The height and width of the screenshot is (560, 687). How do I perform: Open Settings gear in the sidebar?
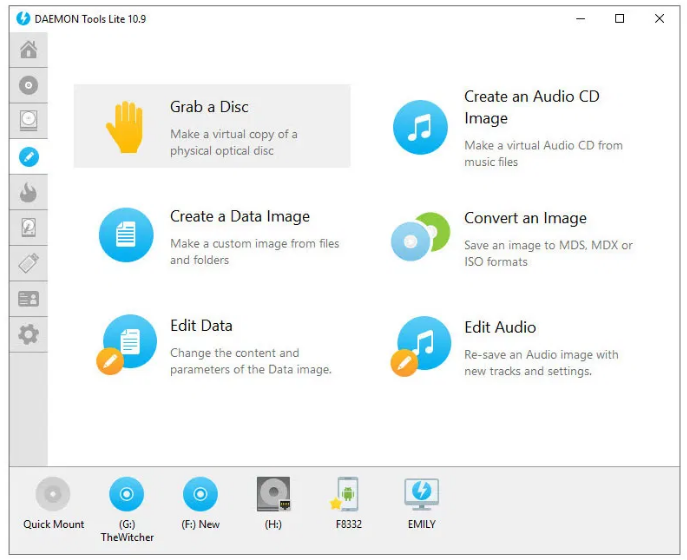28,335
